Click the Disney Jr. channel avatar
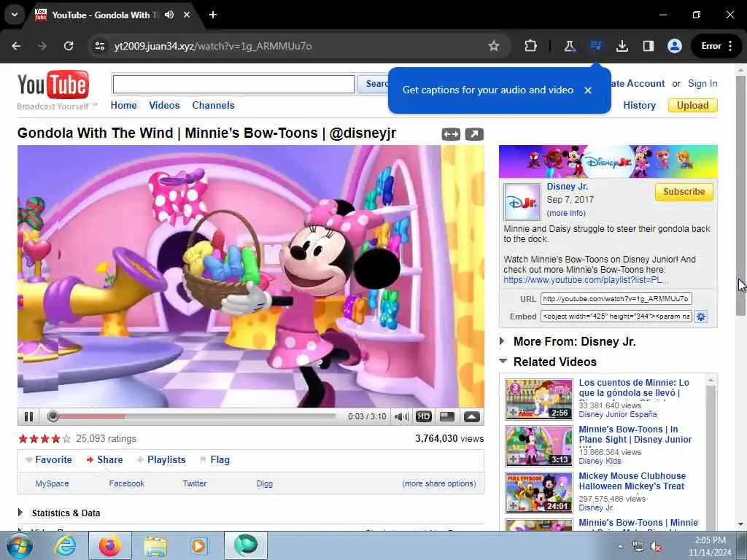This screenshot has width=747, height=560. click(x=522, y=202)
